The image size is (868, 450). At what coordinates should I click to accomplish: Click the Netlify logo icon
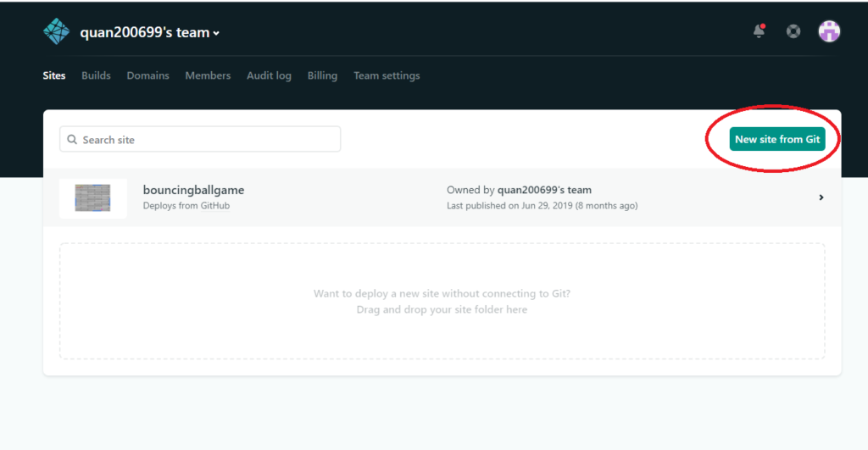tap(56, 32)
